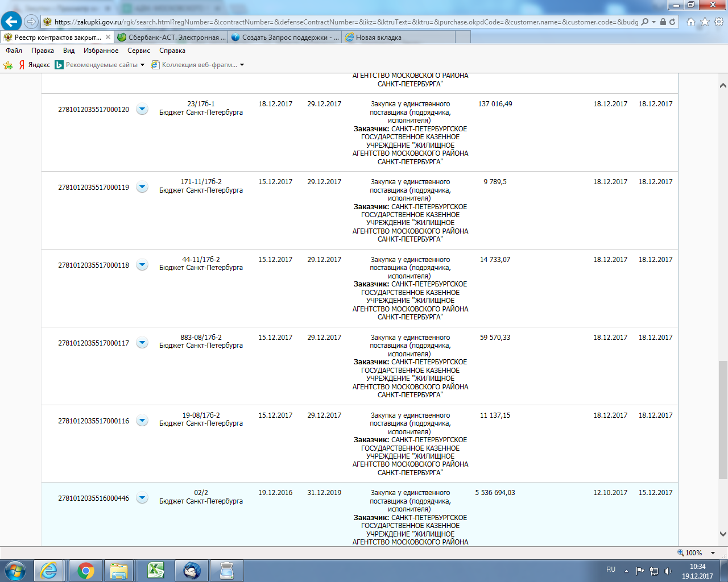Open the Справка menu

[x=172, y=51]
